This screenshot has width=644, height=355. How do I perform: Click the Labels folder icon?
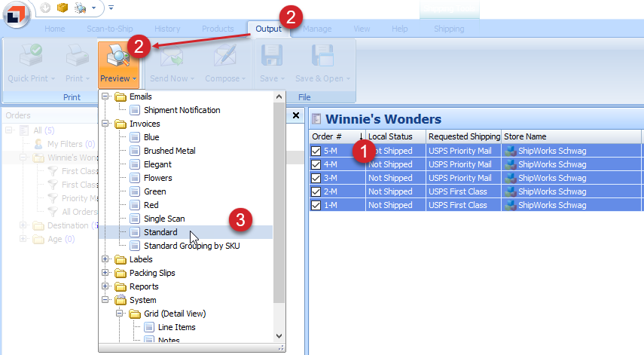(x=121, y=260)
